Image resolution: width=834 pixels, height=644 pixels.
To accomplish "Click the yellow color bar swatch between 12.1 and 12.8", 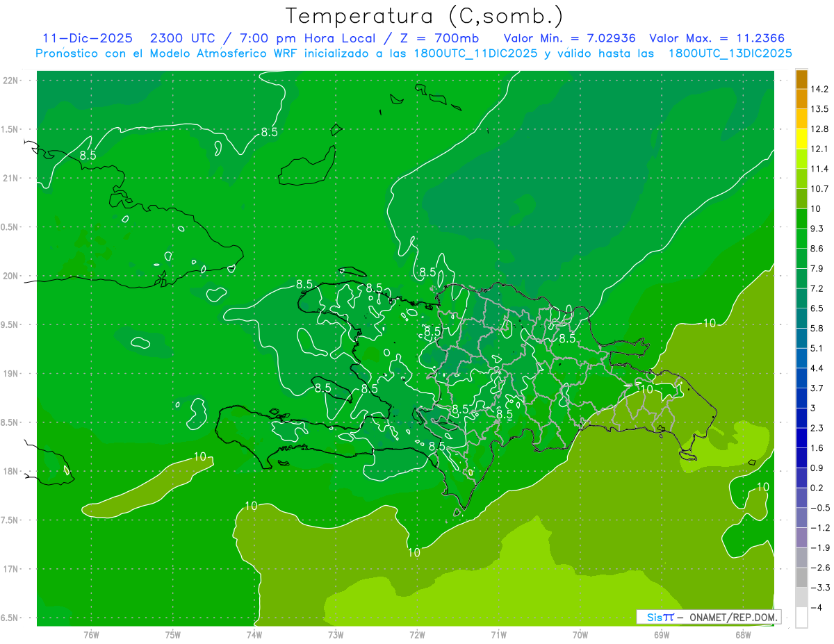I will pyautogui.click(x=801, y=139).
